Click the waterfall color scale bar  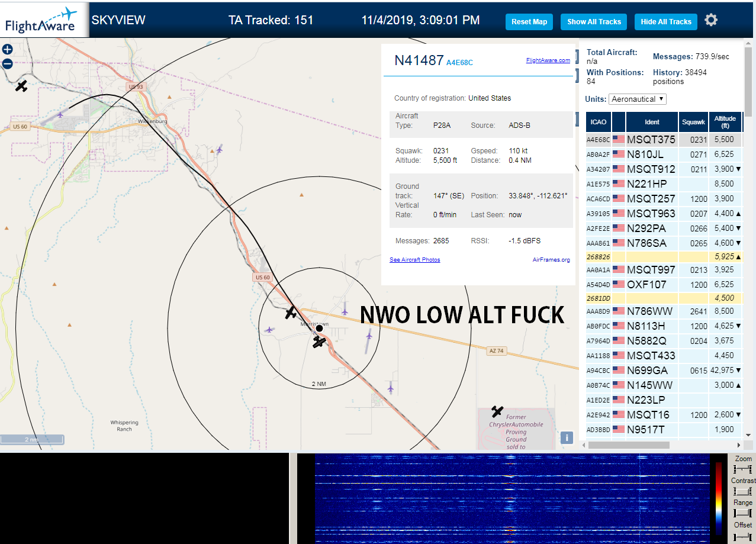point(719,498)
